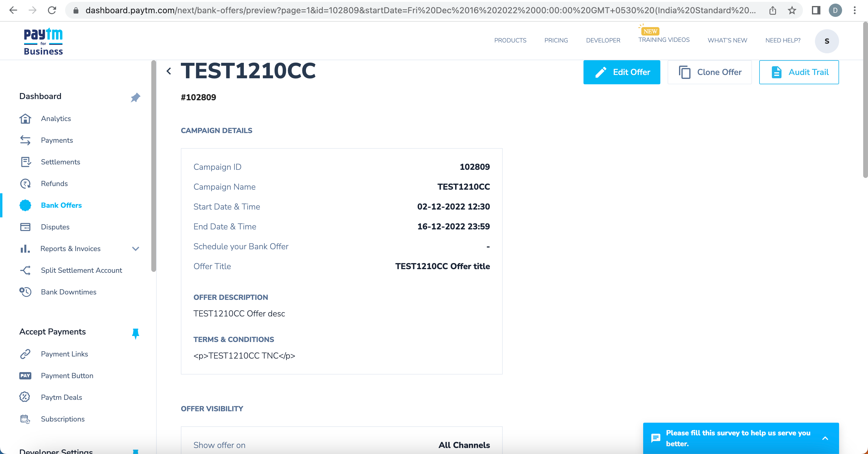This screenshot has height=454, width=868.
Task: Open Chrome profile avatar D
Action: pos(835,11)
